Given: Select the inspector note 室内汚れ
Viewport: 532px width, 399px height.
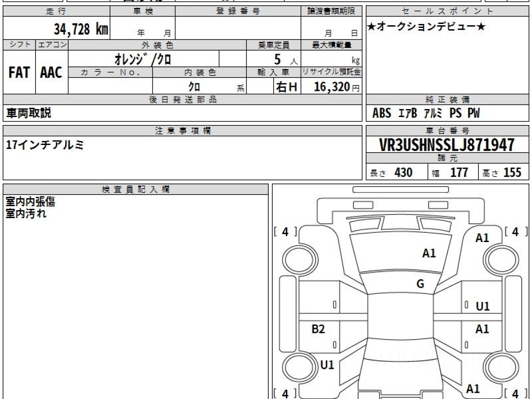Looking at the screenshot, I should 26,214.
